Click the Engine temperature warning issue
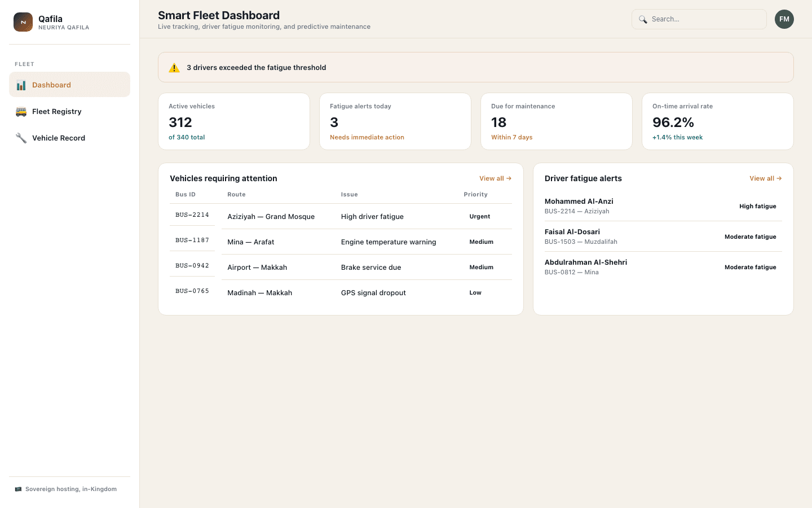 [389, 242]
